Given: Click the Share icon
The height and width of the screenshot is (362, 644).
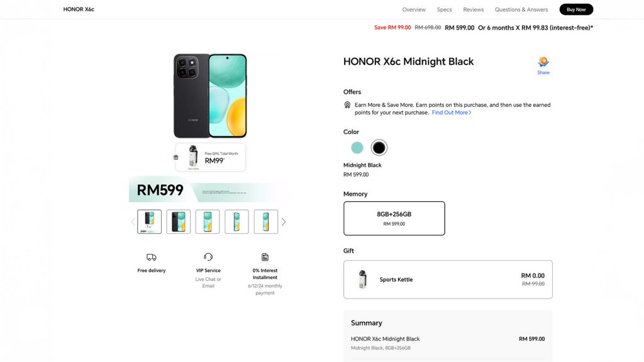Looking at the screenshot, I should [543, 62].
